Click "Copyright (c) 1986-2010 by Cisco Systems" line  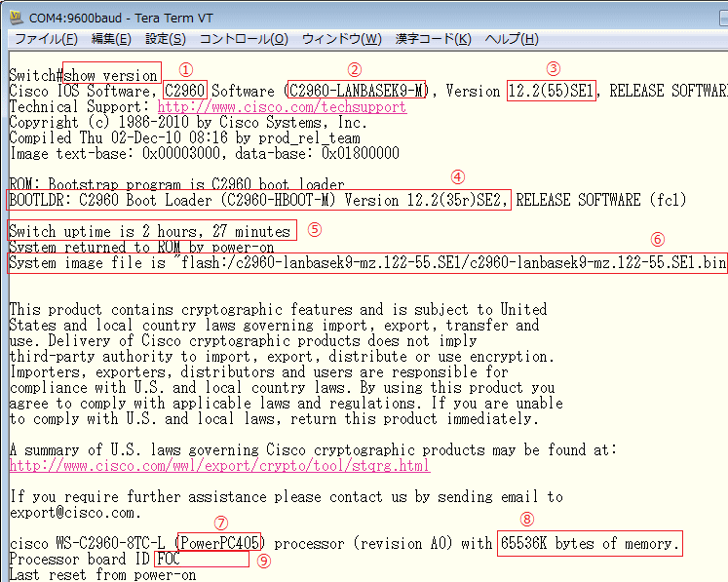[188, 122]
